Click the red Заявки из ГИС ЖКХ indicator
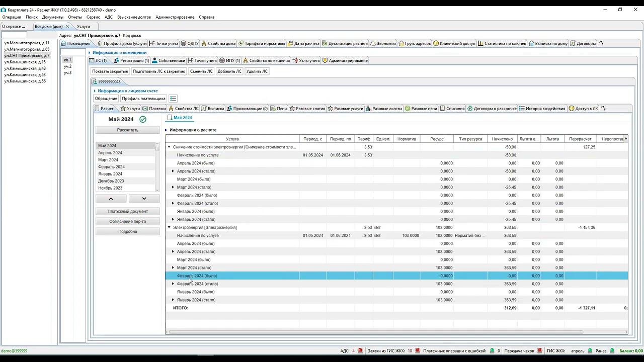This screenshot has width=644, height=362. (x=418, y=351)
